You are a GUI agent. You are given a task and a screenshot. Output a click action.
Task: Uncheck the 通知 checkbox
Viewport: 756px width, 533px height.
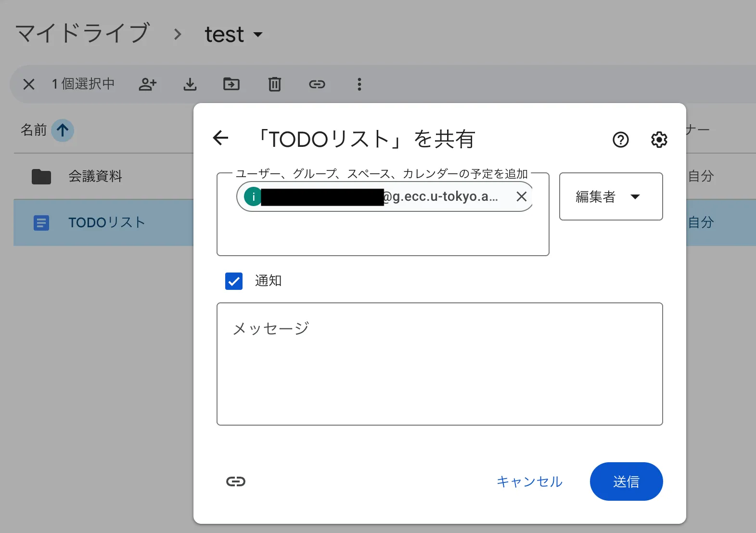pos(234,281)
